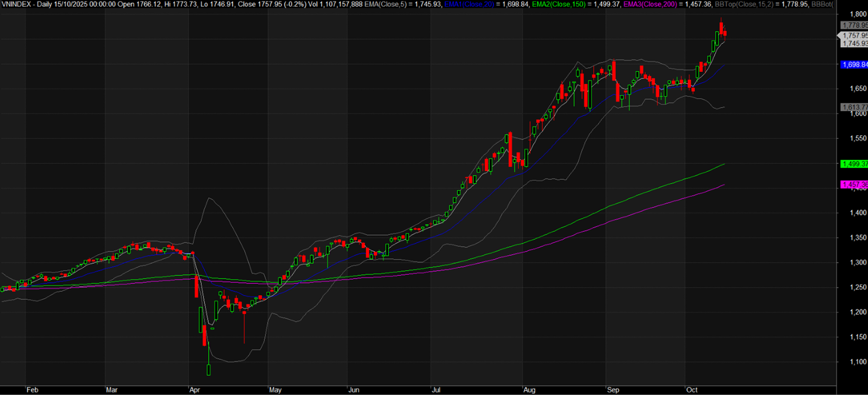
Task: Click the magenta 1,457.36 price tag
Action: 853,184
